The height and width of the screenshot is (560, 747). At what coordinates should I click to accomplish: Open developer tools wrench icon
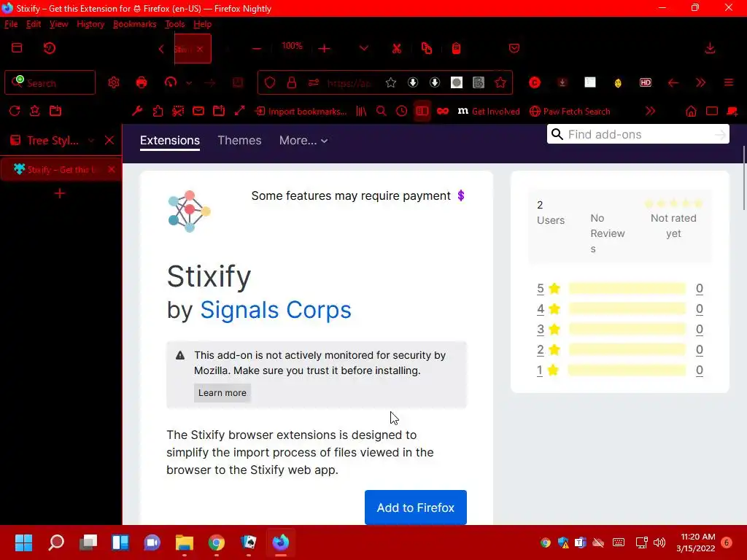(137, 111)
